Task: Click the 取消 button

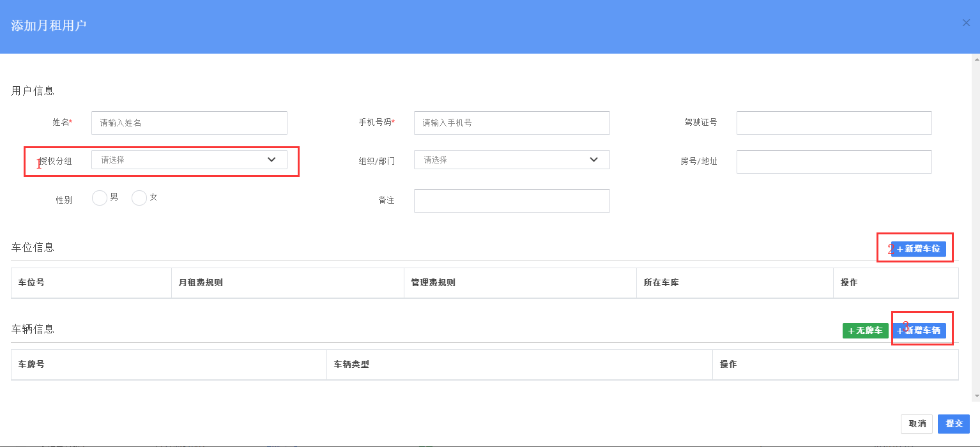Action: click(917, 424)
